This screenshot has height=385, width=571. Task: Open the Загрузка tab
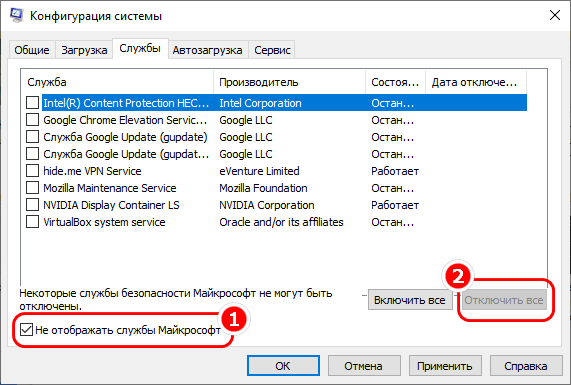84,50
